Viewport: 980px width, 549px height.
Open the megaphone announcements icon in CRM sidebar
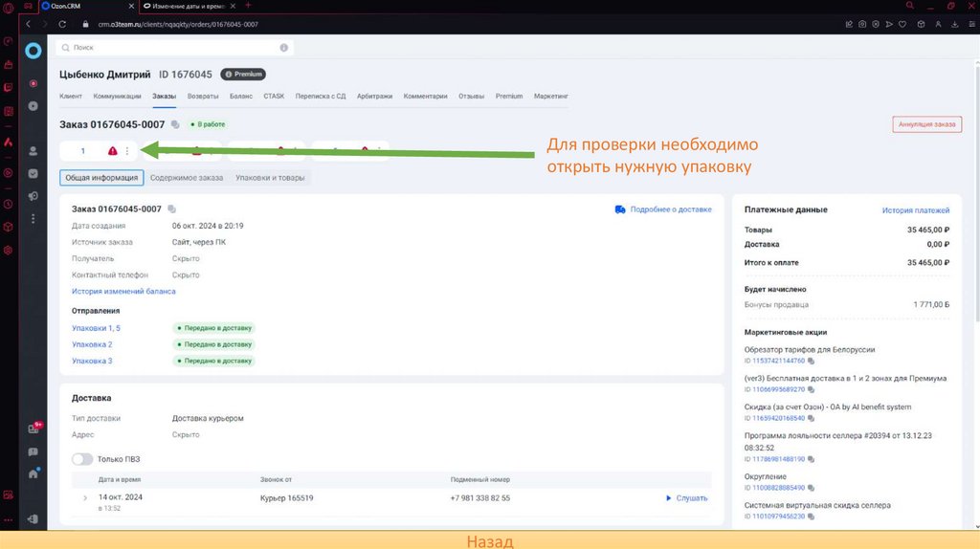[33, 196]
